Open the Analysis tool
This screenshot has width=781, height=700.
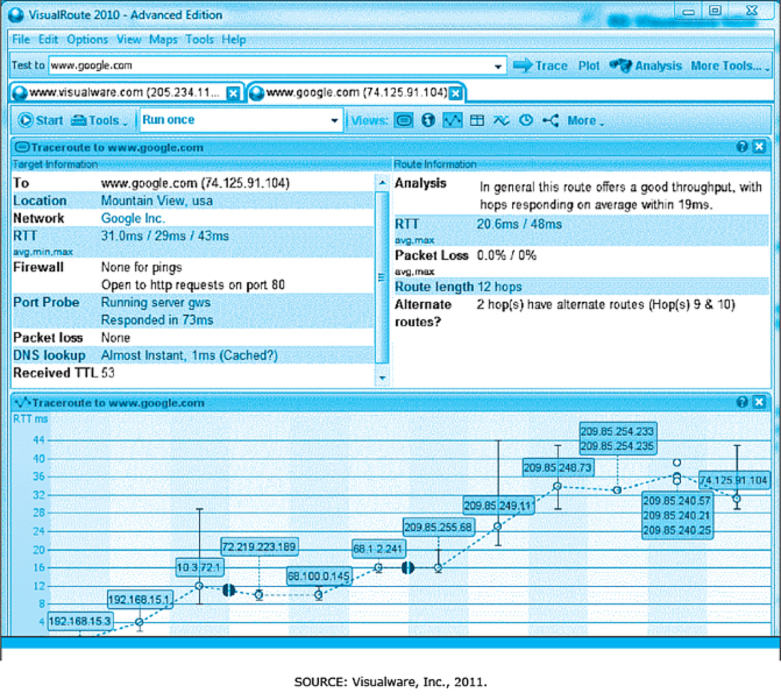pyautogui.click(x=646, y=66)
